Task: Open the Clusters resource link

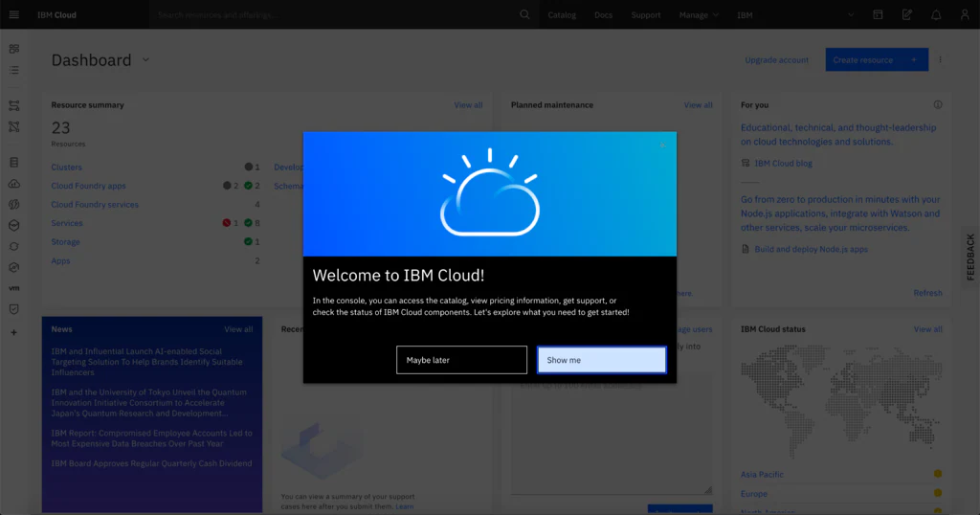Action: click(x=66, y=168)
